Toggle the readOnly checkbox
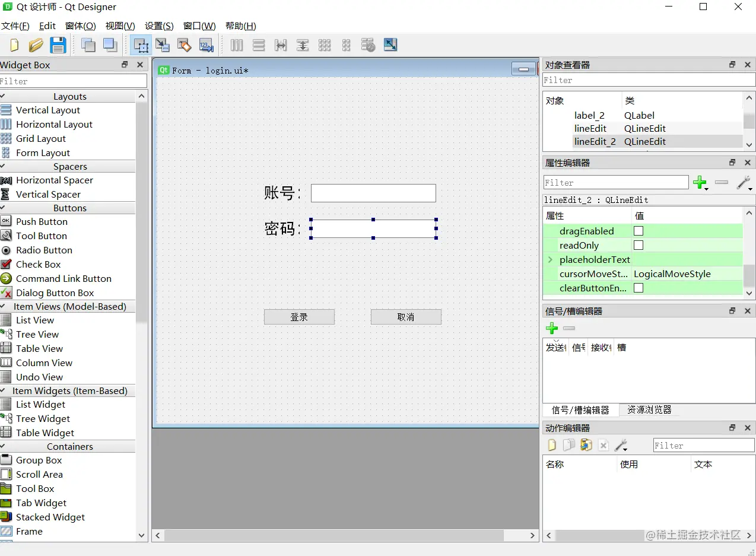Image resolution: width=756 pixels, height=556 pixels. tap(639, 245)
